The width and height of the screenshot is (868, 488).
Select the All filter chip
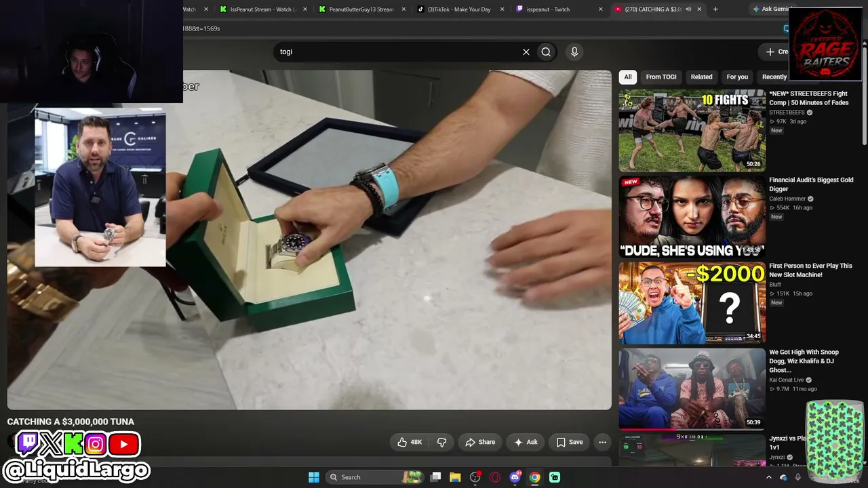(628, 77)
